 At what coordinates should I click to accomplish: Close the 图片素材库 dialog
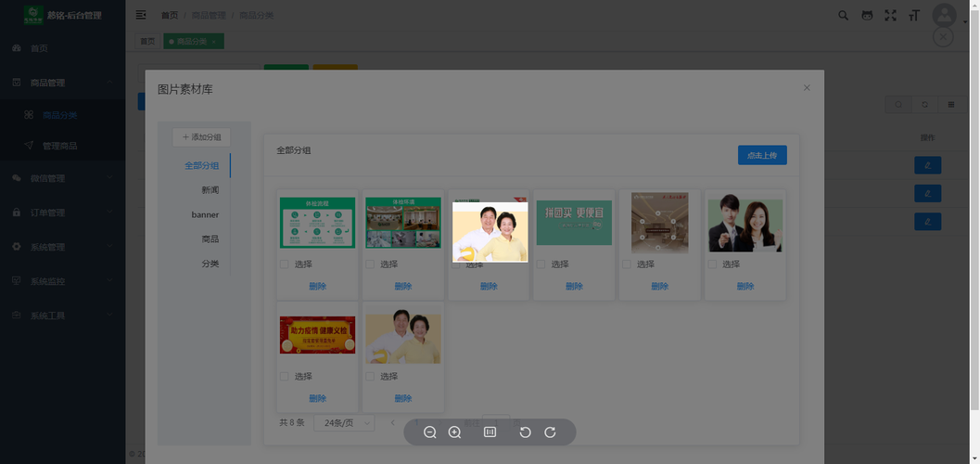[x=807, y=87]
